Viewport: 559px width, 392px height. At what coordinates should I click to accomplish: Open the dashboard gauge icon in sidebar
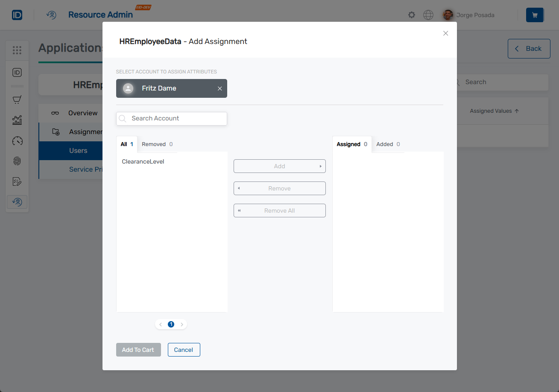[17, 140]
